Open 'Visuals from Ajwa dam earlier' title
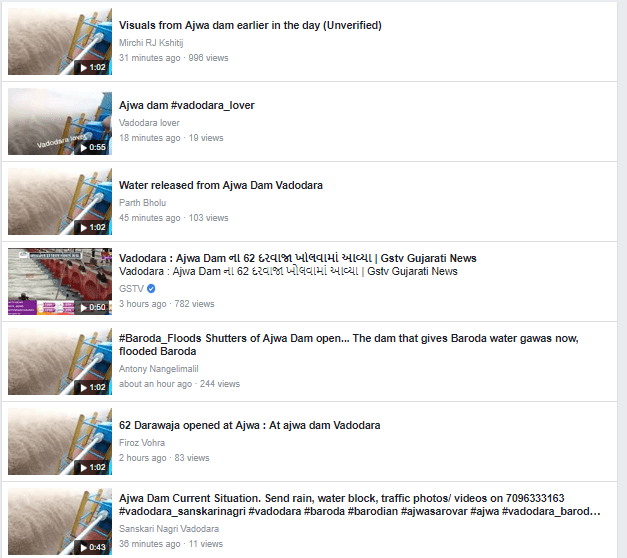 click(x=250, y=25)
